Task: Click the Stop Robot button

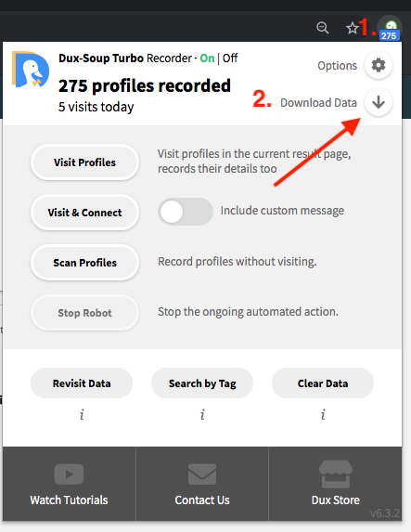Action: click(x=84, y=313)
